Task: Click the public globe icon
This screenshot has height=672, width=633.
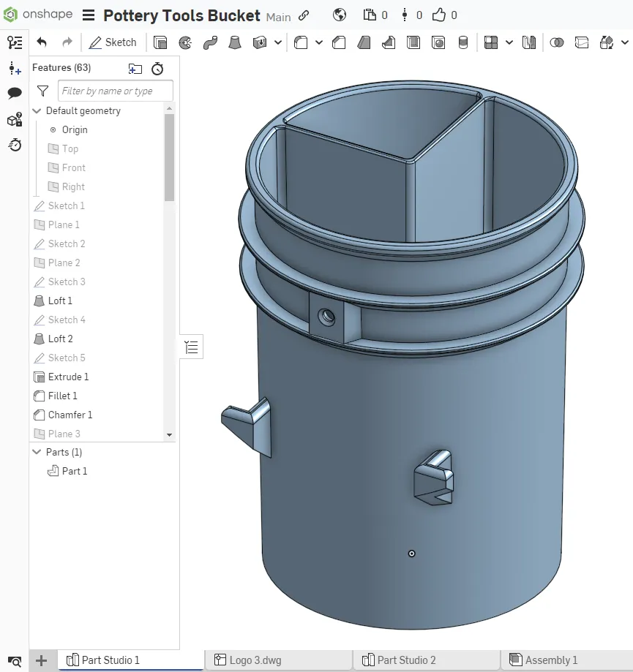Action: 340,15
